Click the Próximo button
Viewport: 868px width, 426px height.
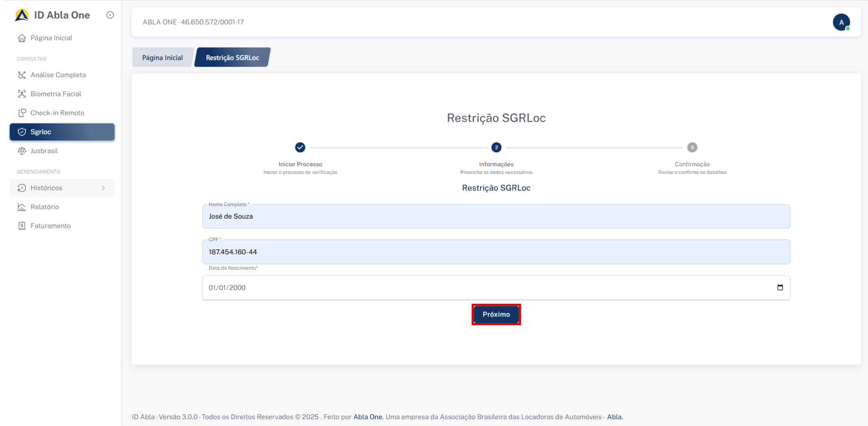click(x=496, y=314)
